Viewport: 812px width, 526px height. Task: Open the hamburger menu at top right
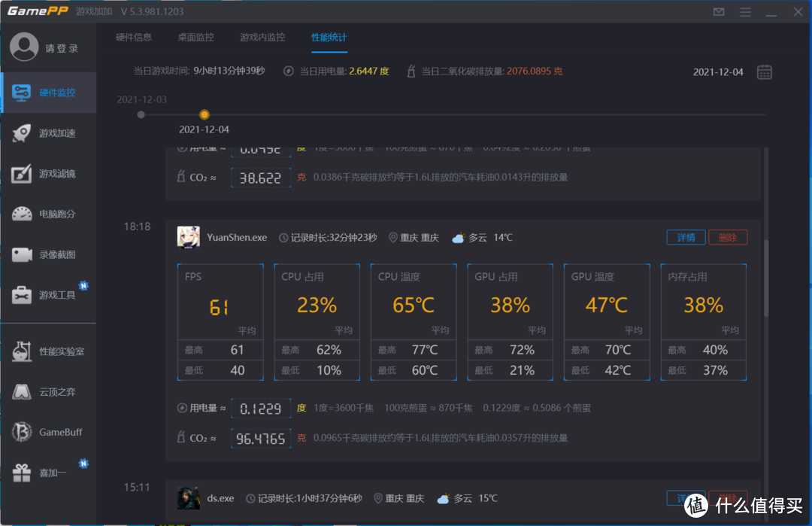[x=746, y=11]
